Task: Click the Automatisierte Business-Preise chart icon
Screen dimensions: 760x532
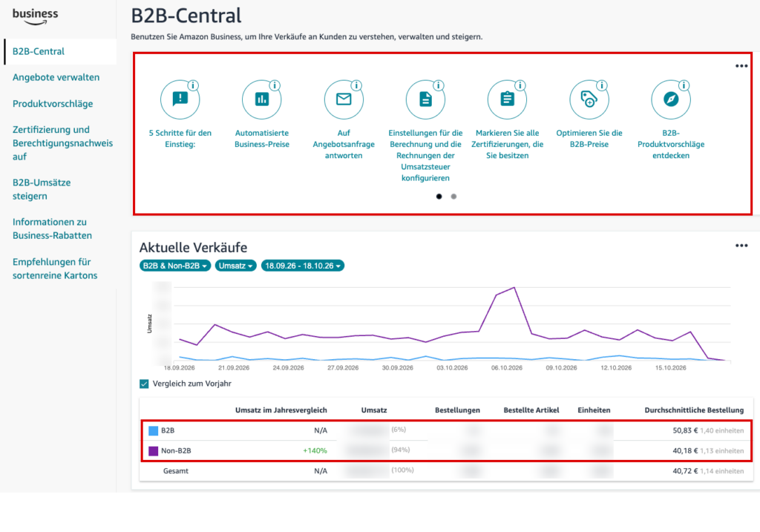Action: 262,100
